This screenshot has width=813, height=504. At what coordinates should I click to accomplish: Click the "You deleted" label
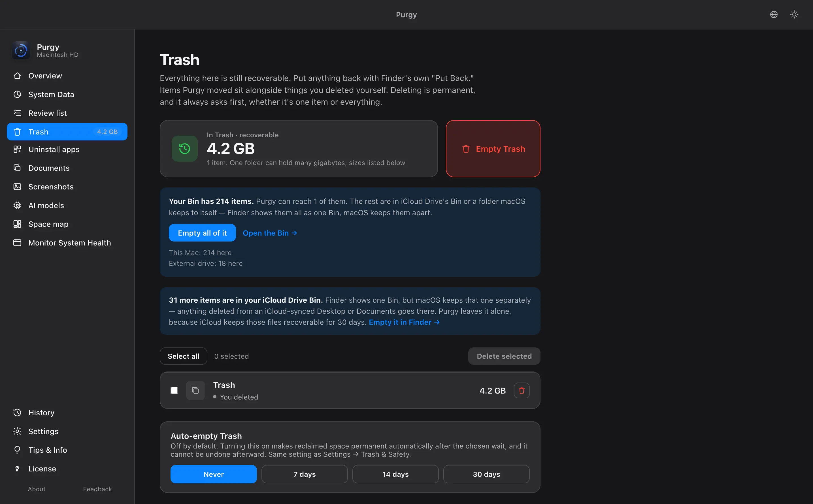[239, 397]
